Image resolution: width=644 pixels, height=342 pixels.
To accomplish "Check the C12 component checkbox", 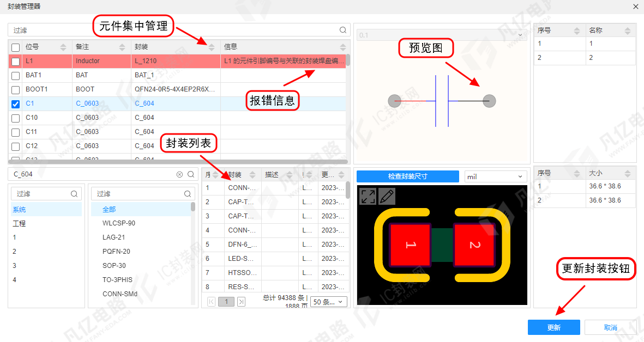I will [x=16, y=146].
